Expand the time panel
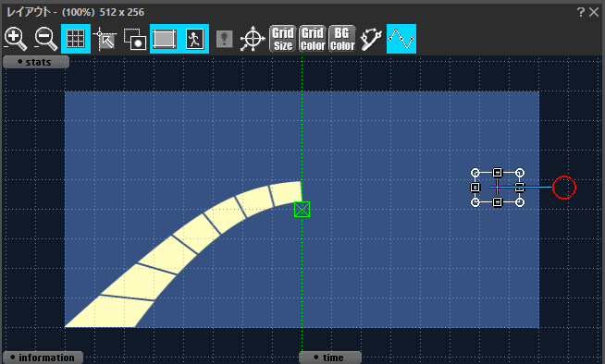Screen dimensions: 605x364 click(x=330, y=358)
